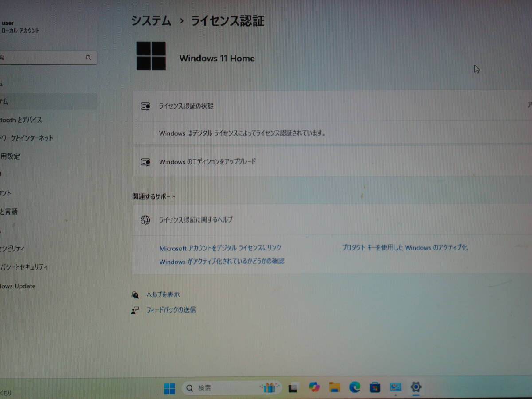532x399 pixels.
Task: Select システム in the settings sidebar
Action: tap(48, 102)
